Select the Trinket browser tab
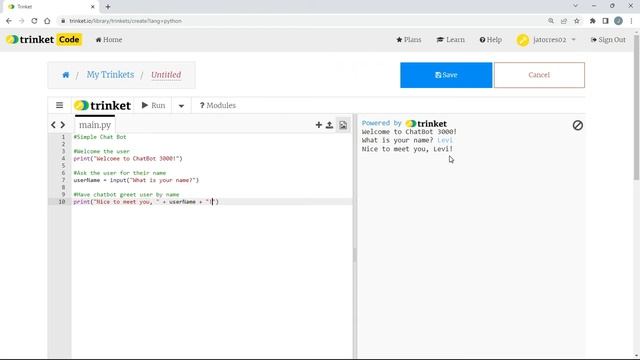The height and width of the screenshot is (360, 640). (x=51, y=7)
